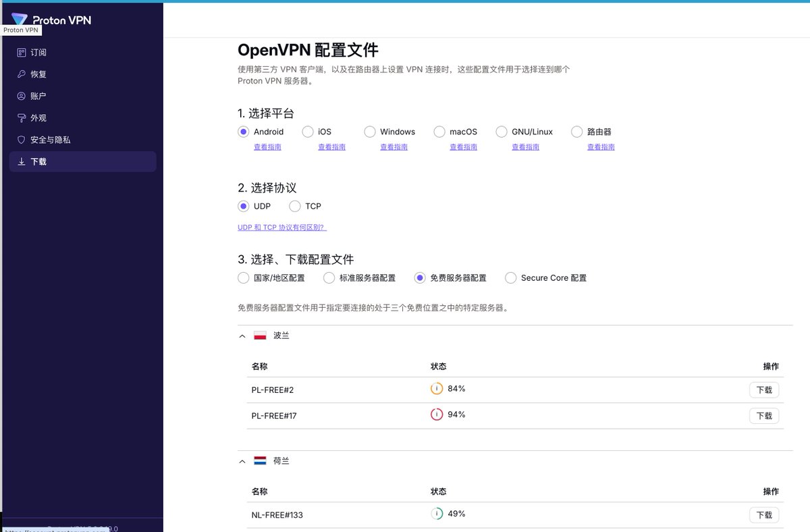Click the key icon beside 恢复

click(22, 74)
